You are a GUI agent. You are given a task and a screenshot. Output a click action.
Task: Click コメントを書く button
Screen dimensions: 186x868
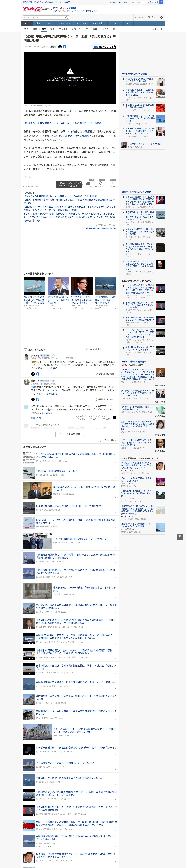tap(93, 349)
